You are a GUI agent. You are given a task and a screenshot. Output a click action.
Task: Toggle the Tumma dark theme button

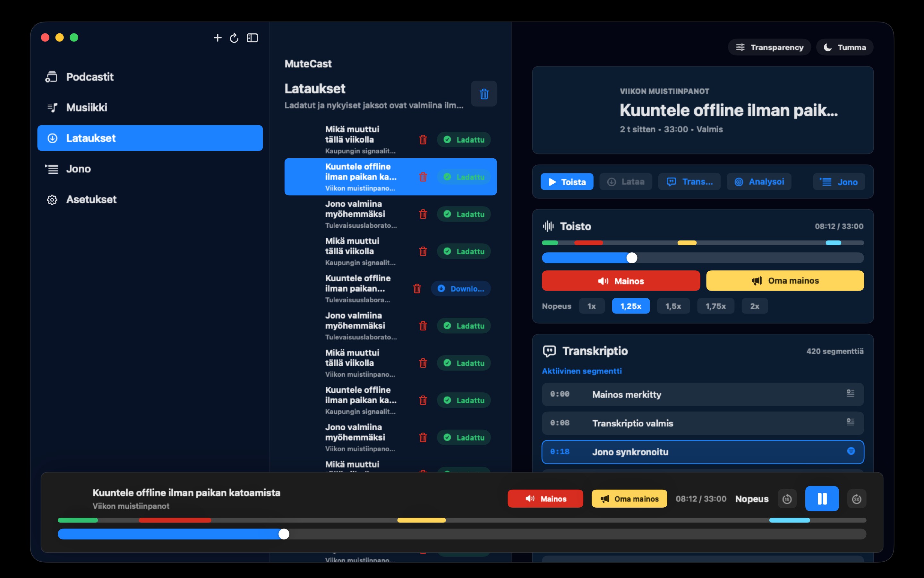pos(844,47)
